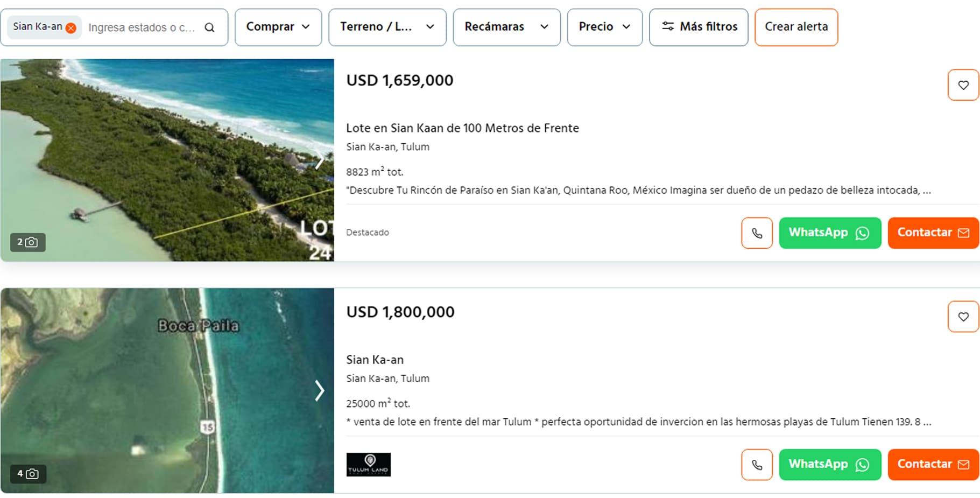This screenshot has width=980, height=498.
Task: Expand the Terreno property type dropdown
Action: tap(387, 27)
